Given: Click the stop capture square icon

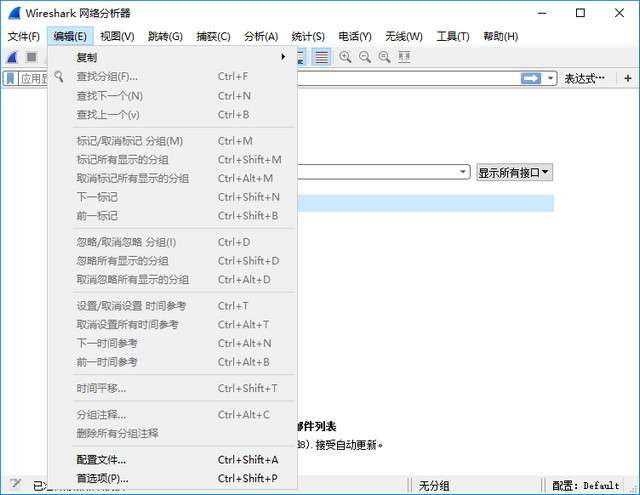Looking at the screenshot, I should point(31,57).
